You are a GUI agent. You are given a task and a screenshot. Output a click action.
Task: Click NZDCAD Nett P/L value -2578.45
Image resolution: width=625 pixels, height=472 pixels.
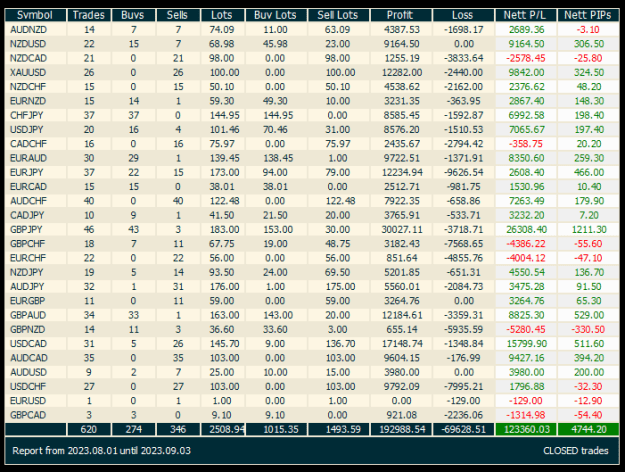click(525, 58)
